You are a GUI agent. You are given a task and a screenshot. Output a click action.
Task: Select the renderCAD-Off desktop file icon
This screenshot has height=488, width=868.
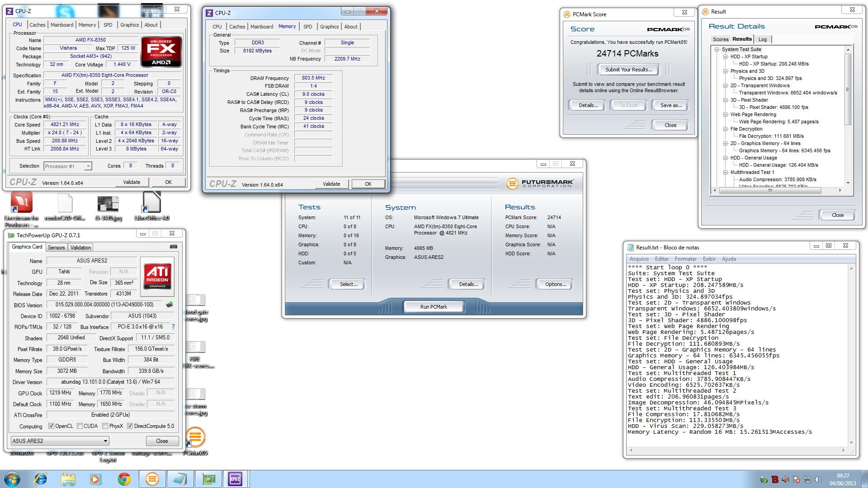(x=65, y=203)
